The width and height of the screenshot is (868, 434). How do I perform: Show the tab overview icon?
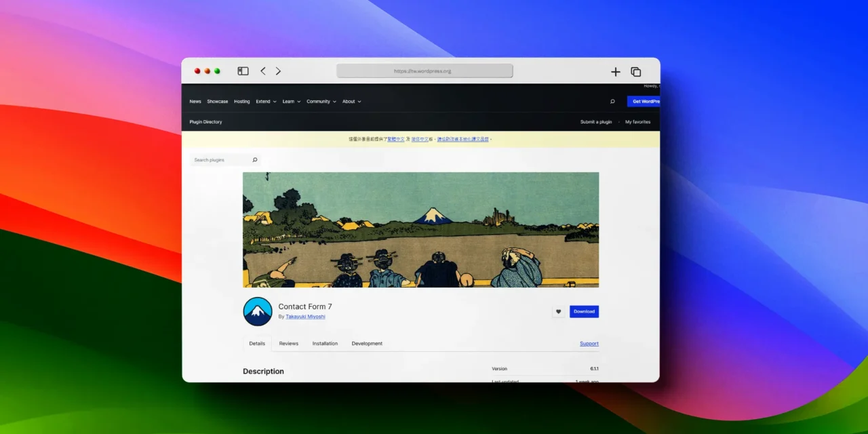pos(636,71)
